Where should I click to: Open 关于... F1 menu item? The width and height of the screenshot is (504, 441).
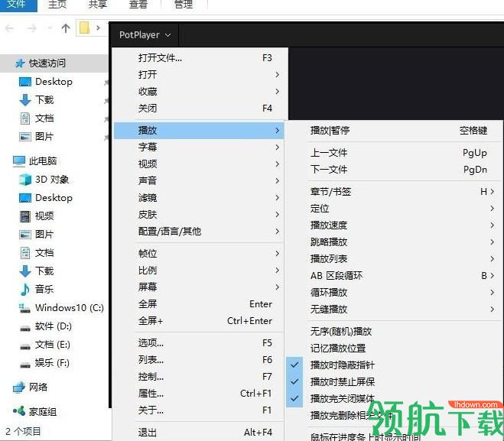click(199, 410)
